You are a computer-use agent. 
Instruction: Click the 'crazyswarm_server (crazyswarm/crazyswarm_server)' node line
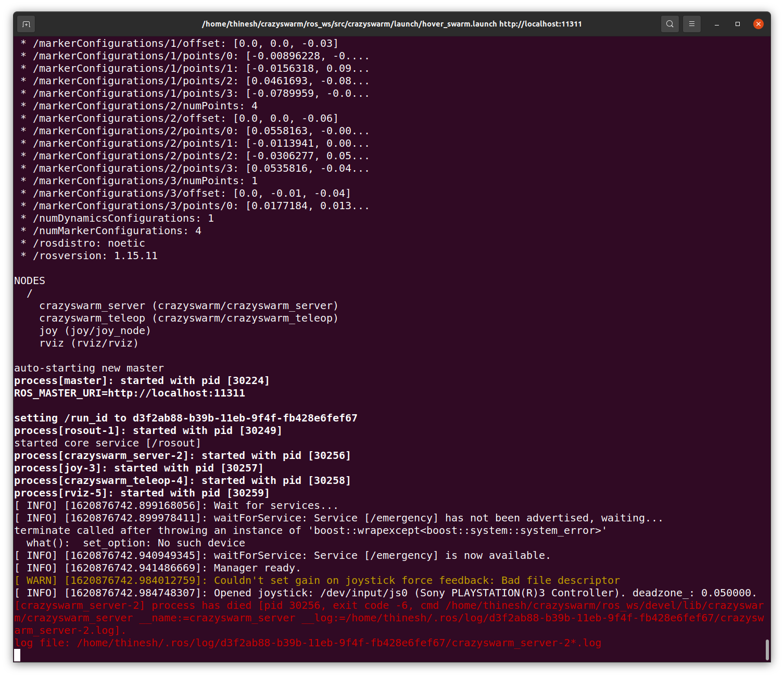pos(189,306)
